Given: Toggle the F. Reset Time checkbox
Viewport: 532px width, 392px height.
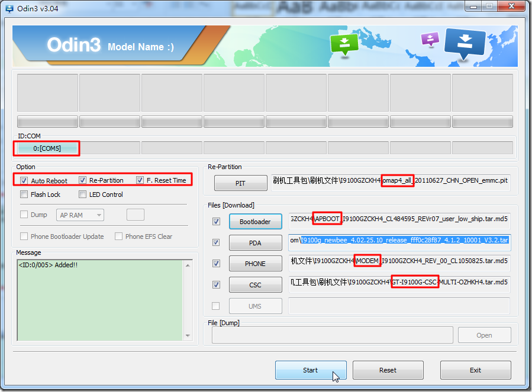Looking at the screenshot, I should click(140, 180).
